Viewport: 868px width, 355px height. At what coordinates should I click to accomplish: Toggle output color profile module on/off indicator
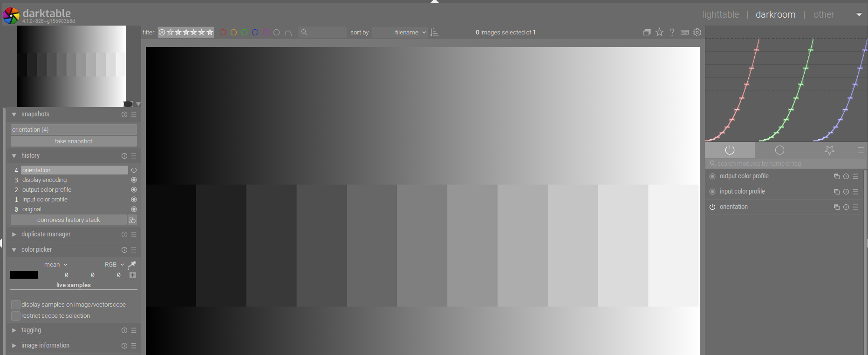tap(712, 176)
